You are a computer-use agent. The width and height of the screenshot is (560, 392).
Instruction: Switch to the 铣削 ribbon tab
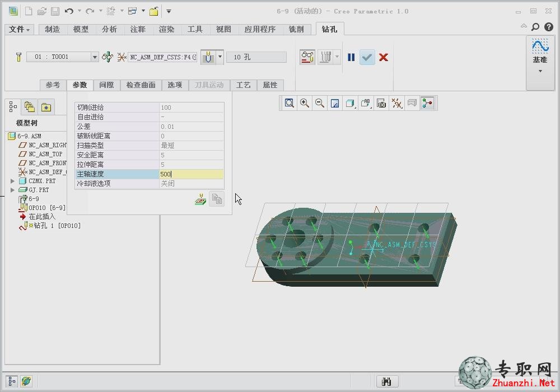click(296, 29)
